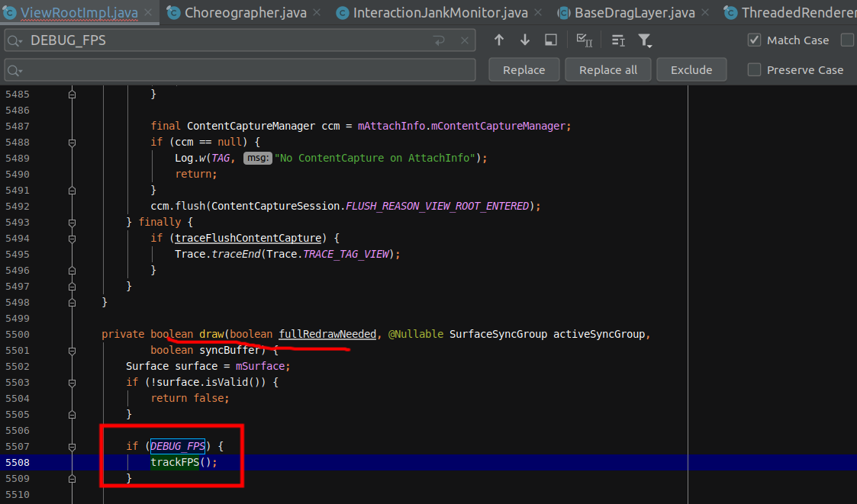Open replace history magnifier dropdown
Image resolution: width=857 pixels, height=504 pixels.
[14, 70]
